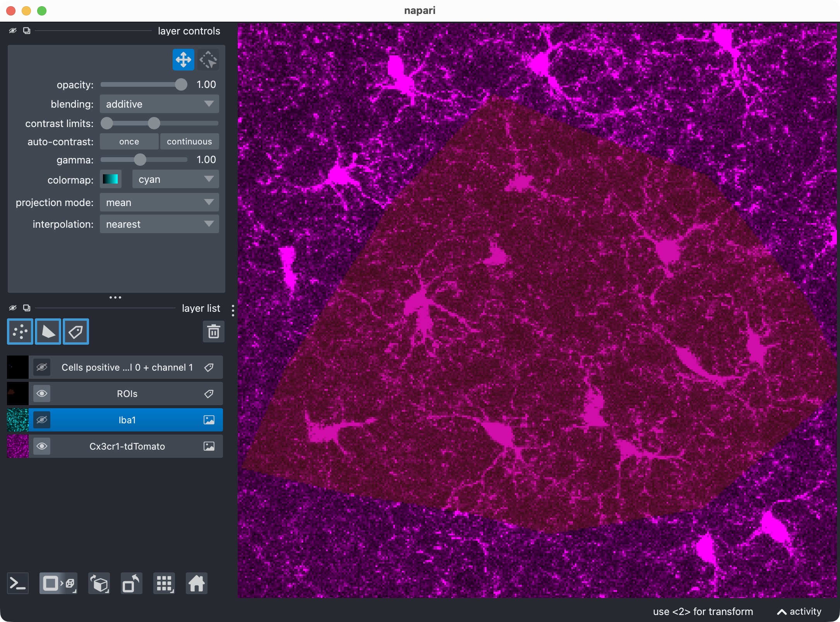Click the transpose dimensions icon
This screenshot has width=840, height=622.
[132, 583]
